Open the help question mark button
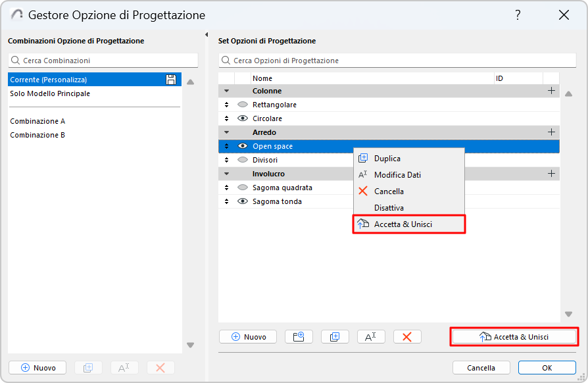 (518, 14)
